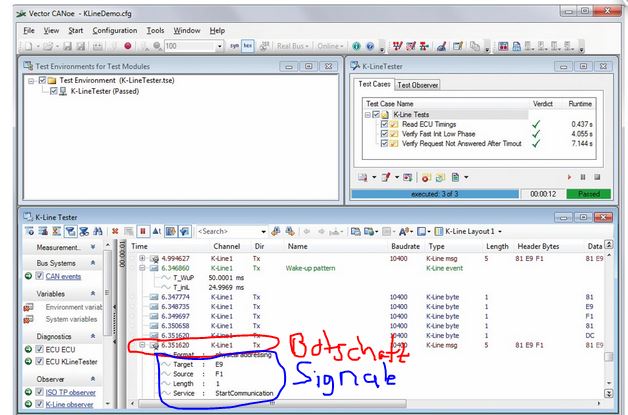Click the Online mode button
This screenshot has height=415, width=628.
pyautogui.click(x=330, y=46)
